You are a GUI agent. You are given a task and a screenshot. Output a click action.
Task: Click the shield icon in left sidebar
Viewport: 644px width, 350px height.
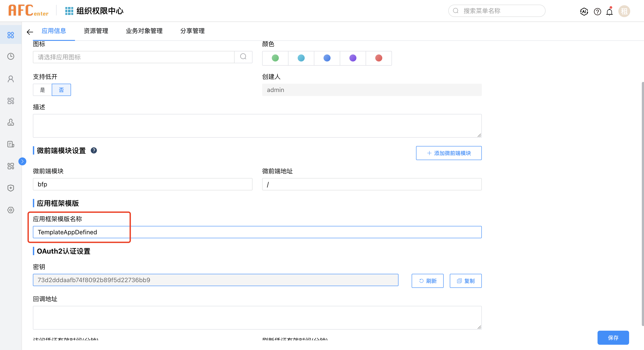[11, 188]
